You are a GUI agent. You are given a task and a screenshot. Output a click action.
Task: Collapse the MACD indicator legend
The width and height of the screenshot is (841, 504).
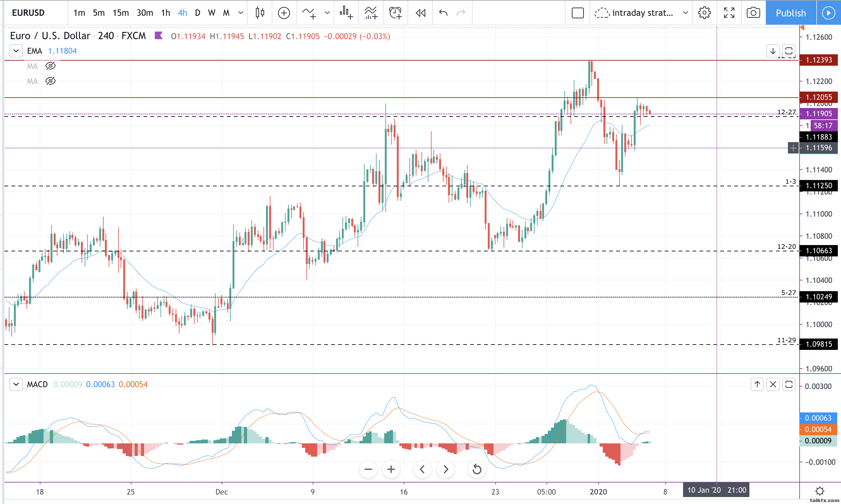tap(16, 384)
